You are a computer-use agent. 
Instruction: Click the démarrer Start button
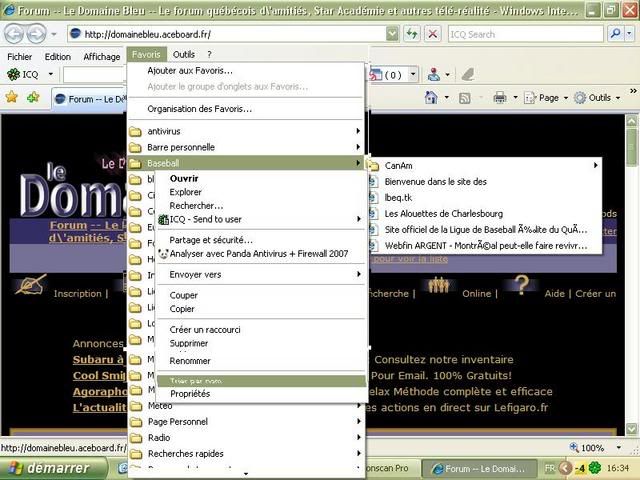coord(53,468)
